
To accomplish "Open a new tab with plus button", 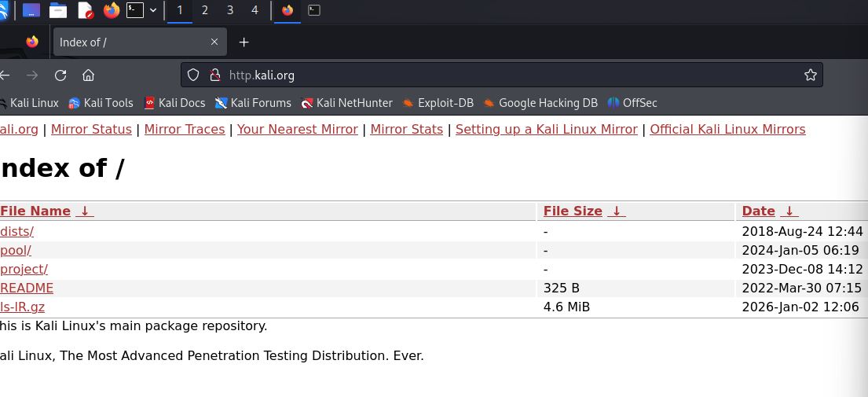I will click(x=244, y=42).
